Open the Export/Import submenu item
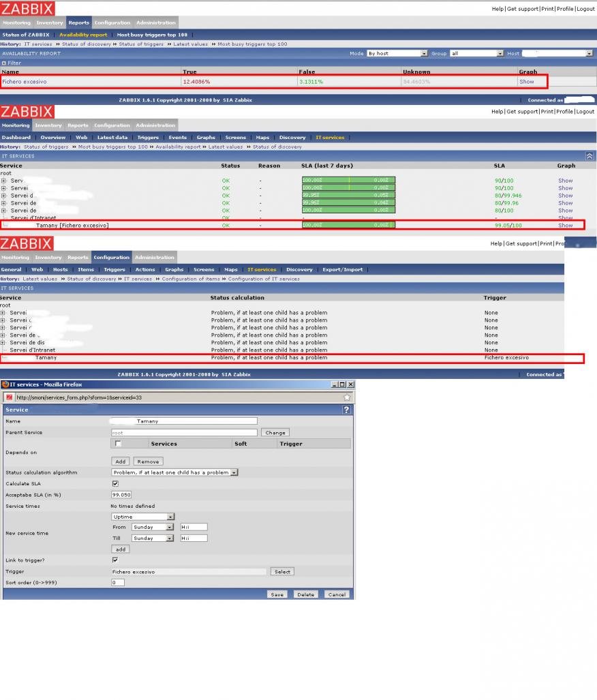The height and width of the screenshot is (700, 597). (343, 270)
